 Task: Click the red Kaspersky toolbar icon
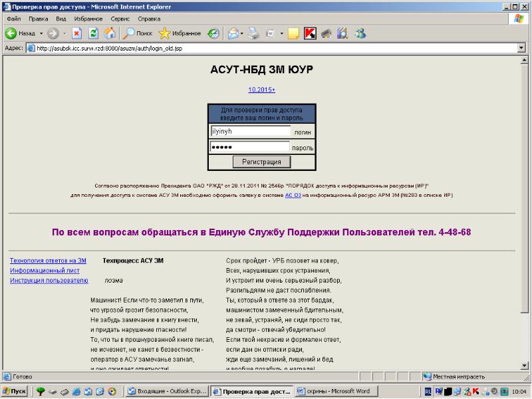(x=309, y=33)
